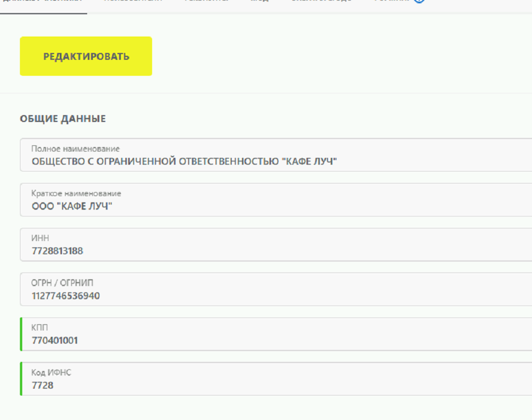This screenshot has width=532, height=420.
Task: Select the ОГРН value 1127746536940
Action: (66, 296)
